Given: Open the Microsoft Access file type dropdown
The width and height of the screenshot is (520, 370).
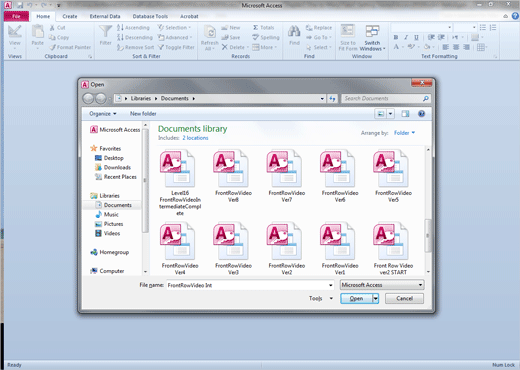Looking at the screenshot, I should tap(382, 285).
